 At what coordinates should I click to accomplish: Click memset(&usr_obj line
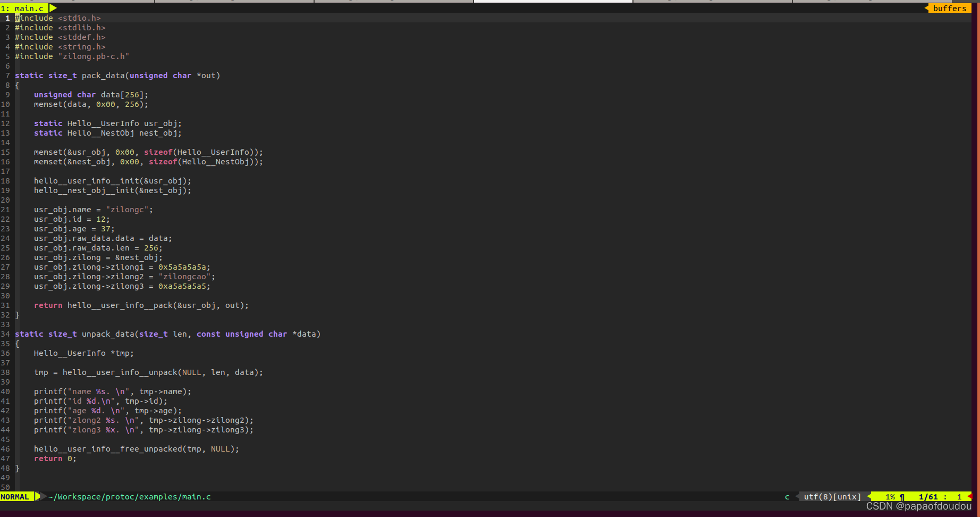149,152
